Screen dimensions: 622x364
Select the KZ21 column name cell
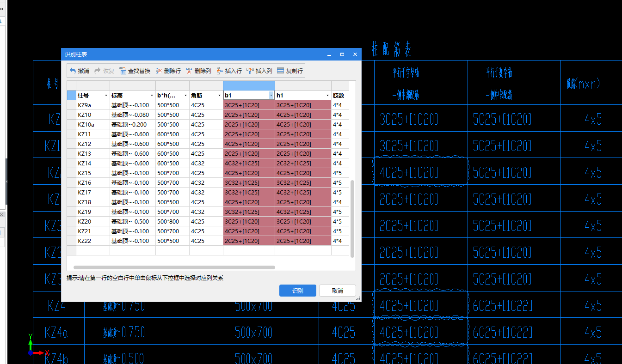[x=93, y=231]
